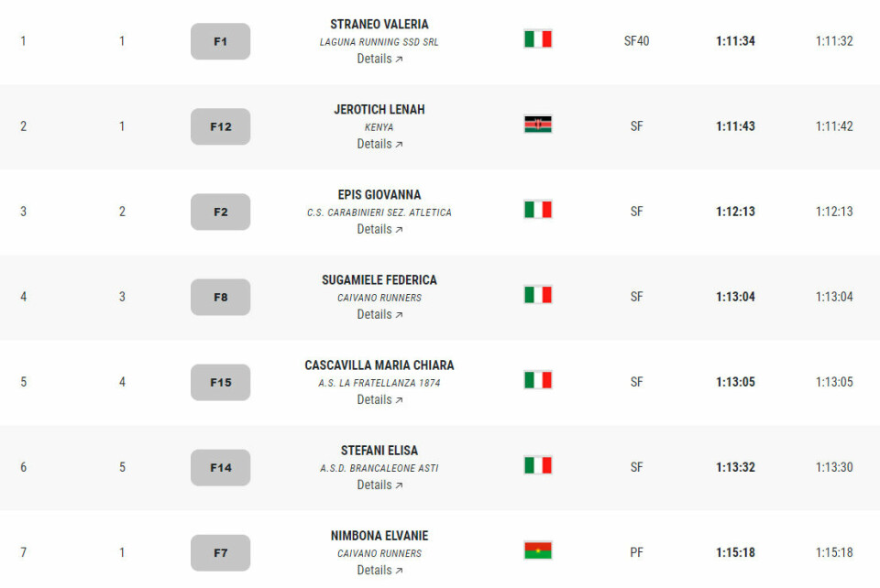This screenshot has height=588, width=880.
Task: Select athlete name Stefani Elisa
Action: [379, 451]
